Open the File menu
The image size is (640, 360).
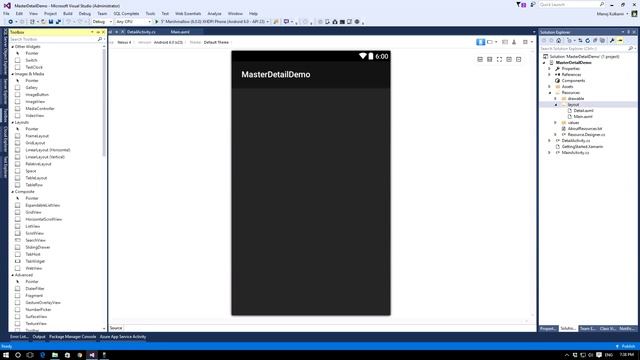tap(6, 13)
